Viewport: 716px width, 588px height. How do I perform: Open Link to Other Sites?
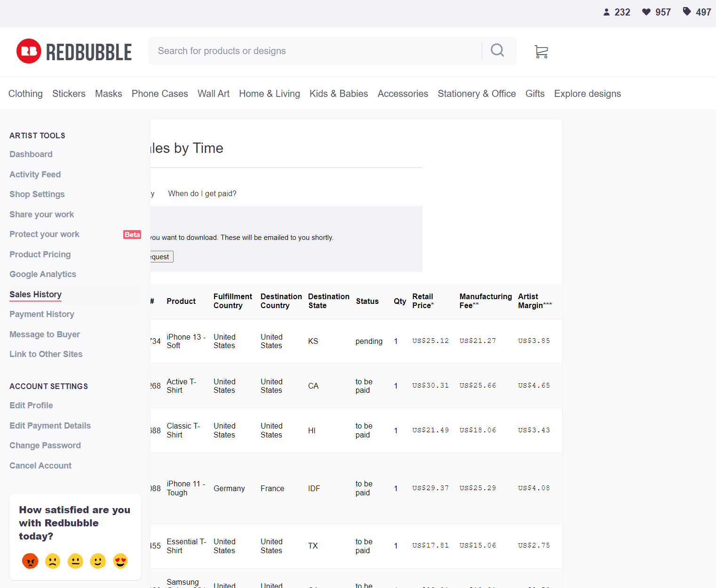(x=46, y=354)
